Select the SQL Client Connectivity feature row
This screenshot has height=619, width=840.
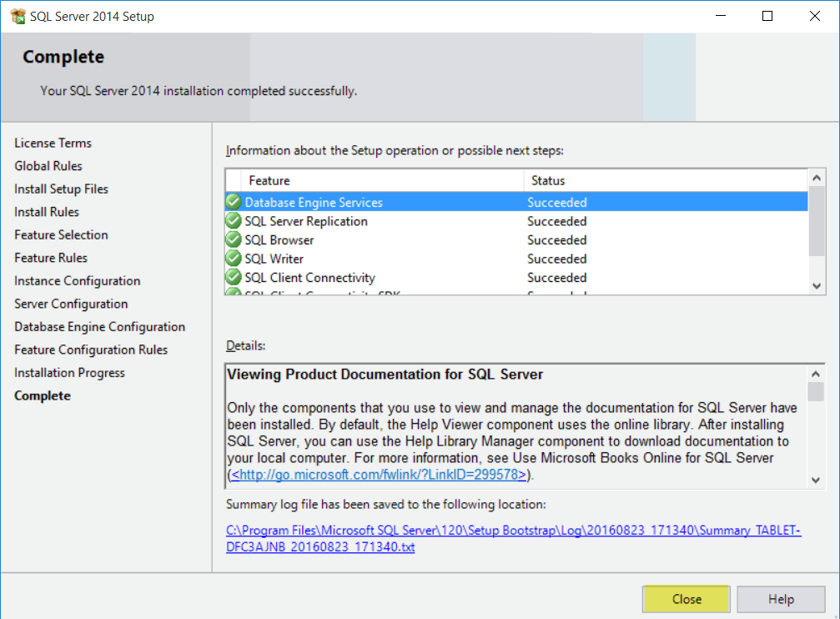pos(516,277)
